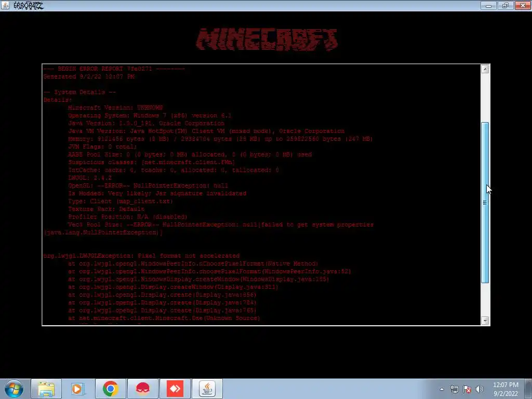The image size is (532, 399).
Task: Click the '-- System Details --' line
Action: pyautogui.click(x=79, y=92)
